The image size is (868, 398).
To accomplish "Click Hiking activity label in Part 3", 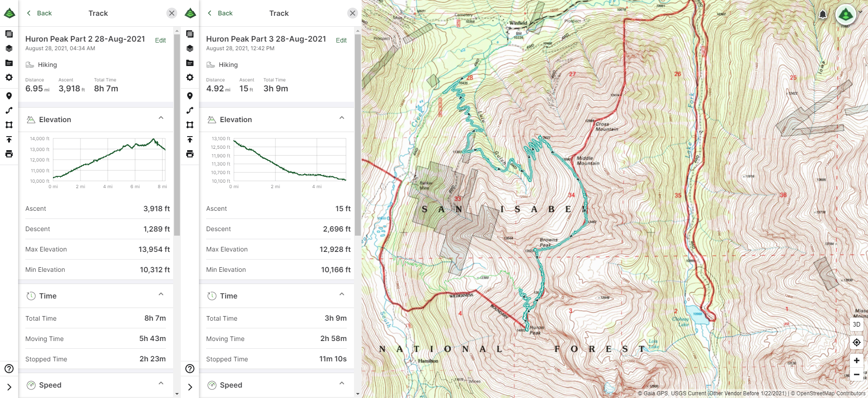I will point(228,65).
